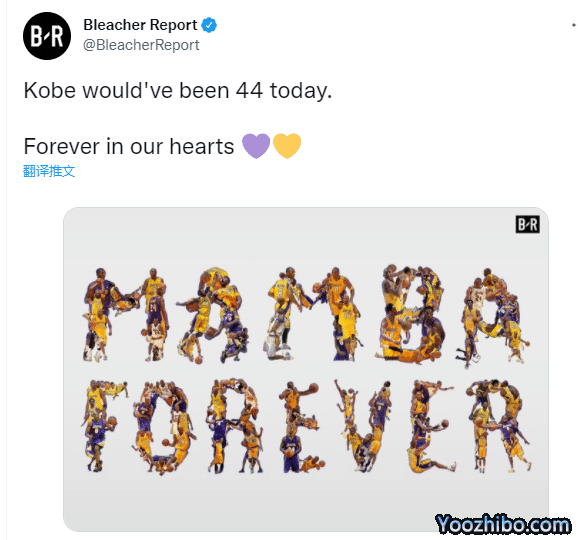Open the tweet's more options dots

(574, 25)
